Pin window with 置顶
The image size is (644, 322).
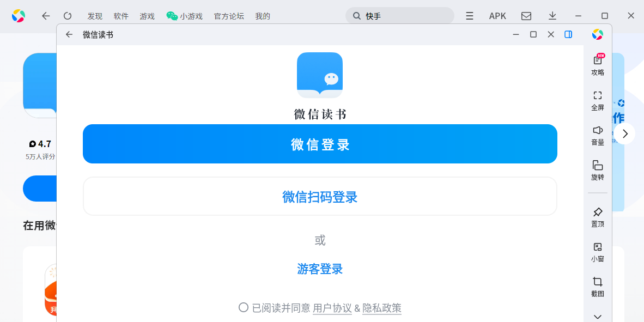tap(598, 218)
